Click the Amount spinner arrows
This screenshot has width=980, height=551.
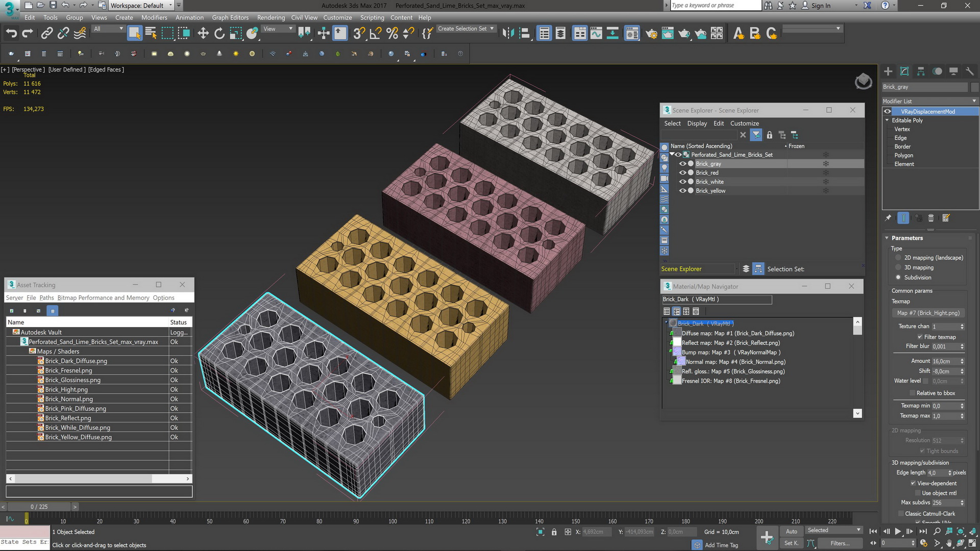point(962,361)
